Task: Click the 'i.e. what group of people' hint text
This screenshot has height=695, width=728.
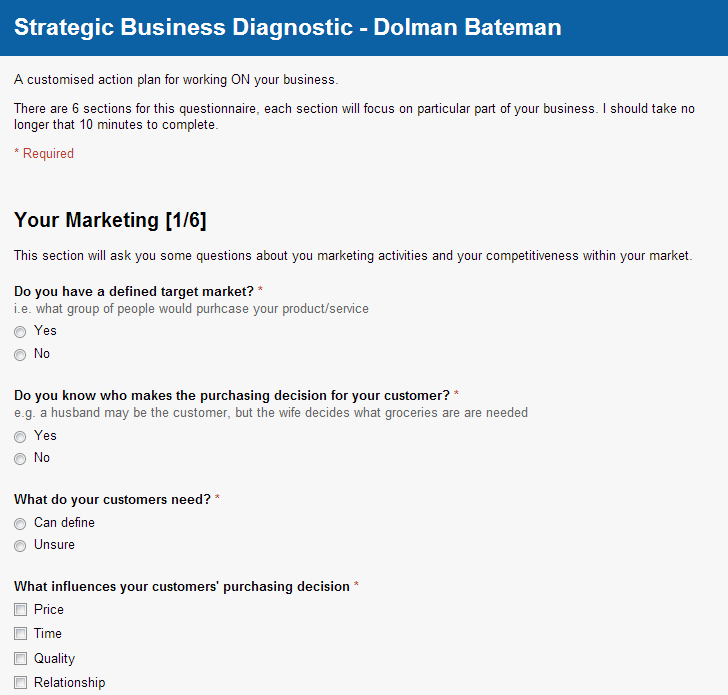Action: coord(191,309)
